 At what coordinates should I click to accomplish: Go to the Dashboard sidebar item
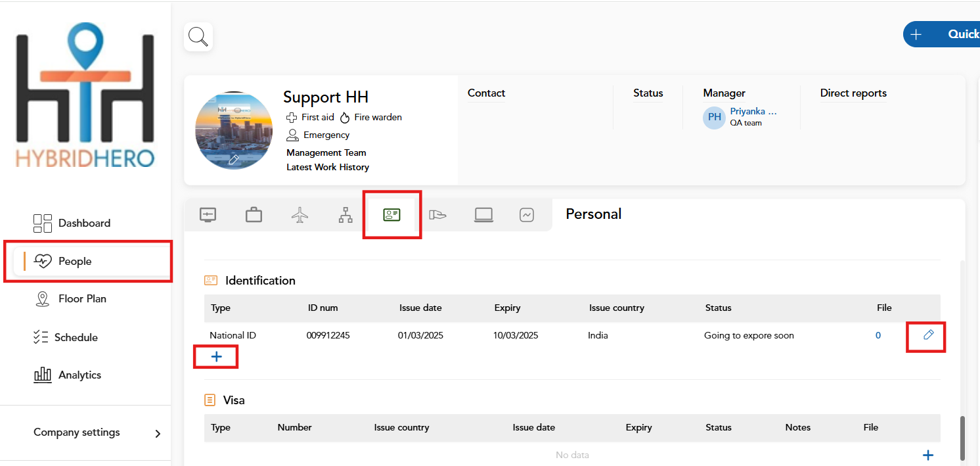click(85, 223)
